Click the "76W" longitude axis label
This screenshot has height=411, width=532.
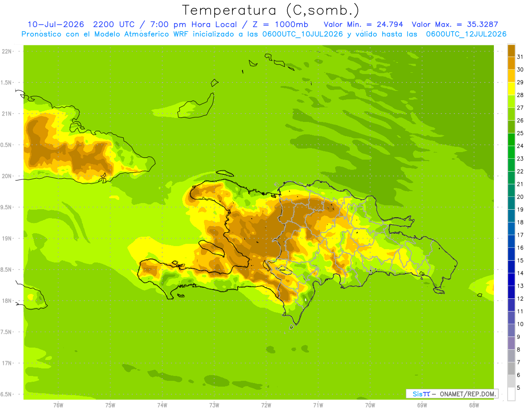[58, 405]
